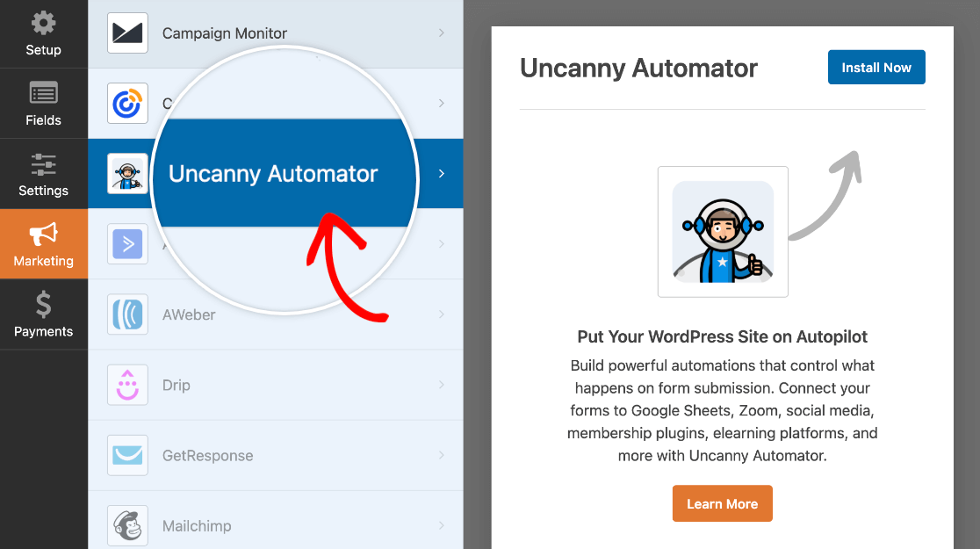Click the Uncanny Automator astronaut list icon
Screen dimensions: 980x549
127,173
